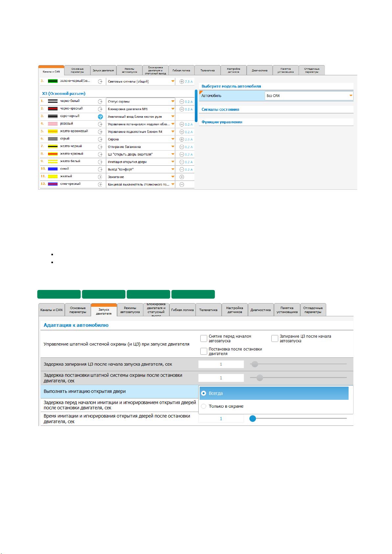Open the Блокировка двигателя №1 dropdown
392x554 pixels.
click(140, 109)
